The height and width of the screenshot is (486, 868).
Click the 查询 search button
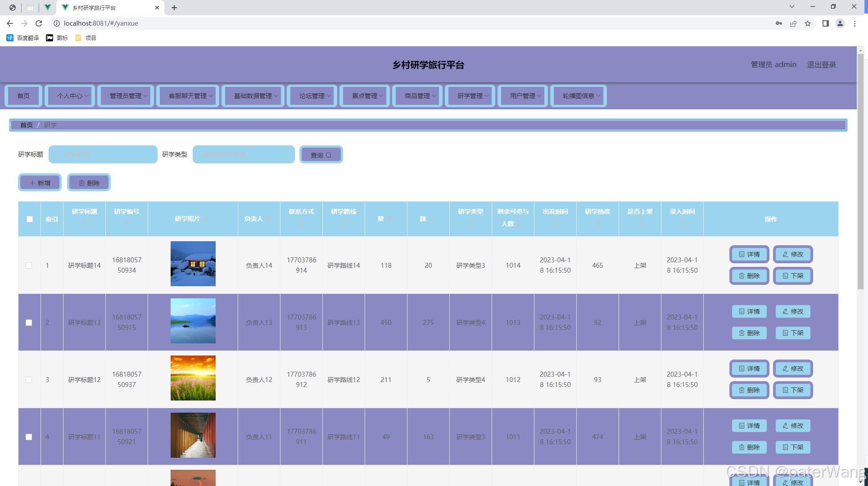click(321, 155)
